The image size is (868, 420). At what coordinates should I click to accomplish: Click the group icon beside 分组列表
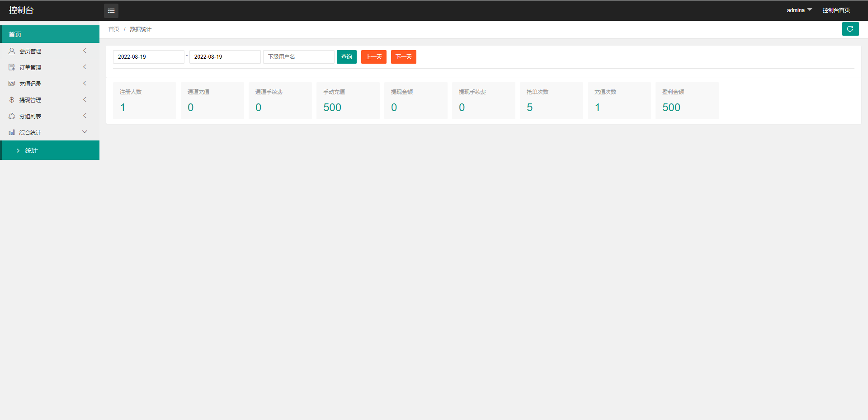pos(12,116)
